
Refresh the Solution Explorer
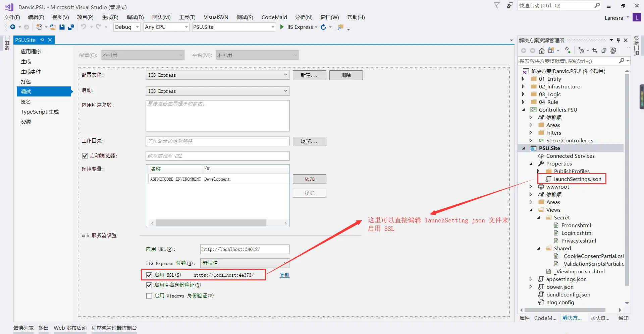point(567,50)
